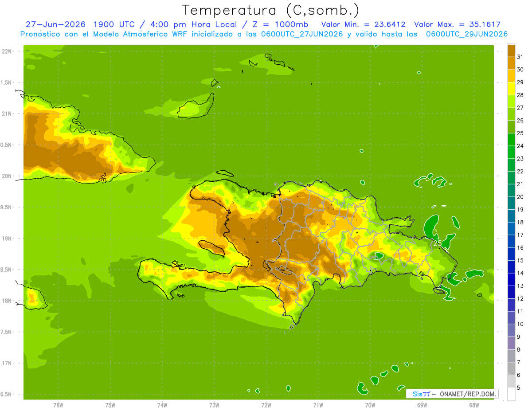Click the legend value "28"
Image resolution: width=532 pixels, height=411 pixels.
click(x=520, y=94)
